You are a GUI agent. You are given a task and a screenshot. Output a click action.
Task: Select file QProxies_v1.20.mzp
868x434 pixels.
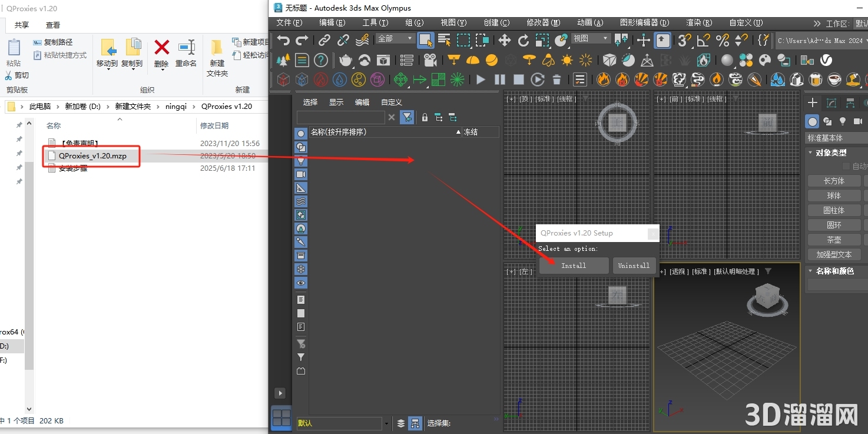click(92, 156)
